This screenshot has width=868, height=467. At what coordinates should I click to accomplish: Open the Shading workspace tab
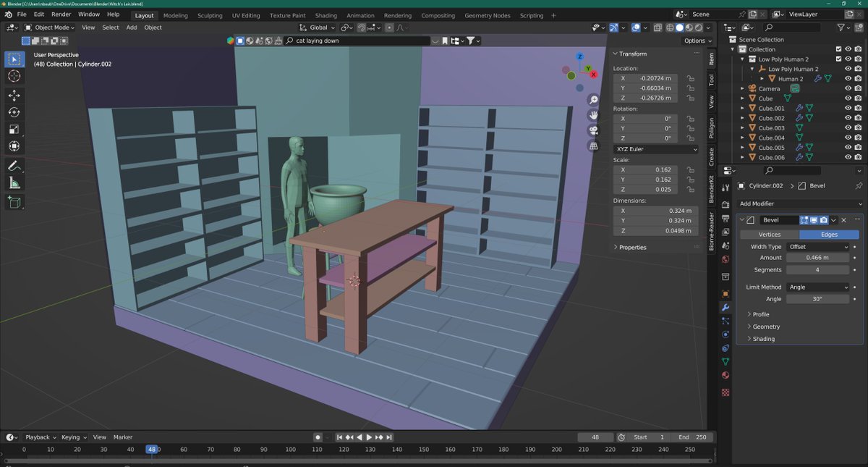[x=325, y=15]
